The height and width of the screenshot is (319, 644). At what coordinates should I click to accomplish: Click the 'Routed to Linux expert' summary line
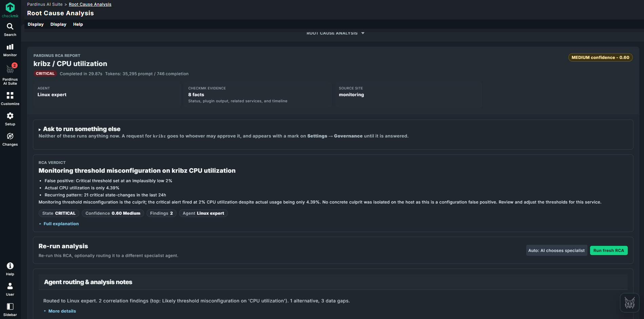click(197, 301)
